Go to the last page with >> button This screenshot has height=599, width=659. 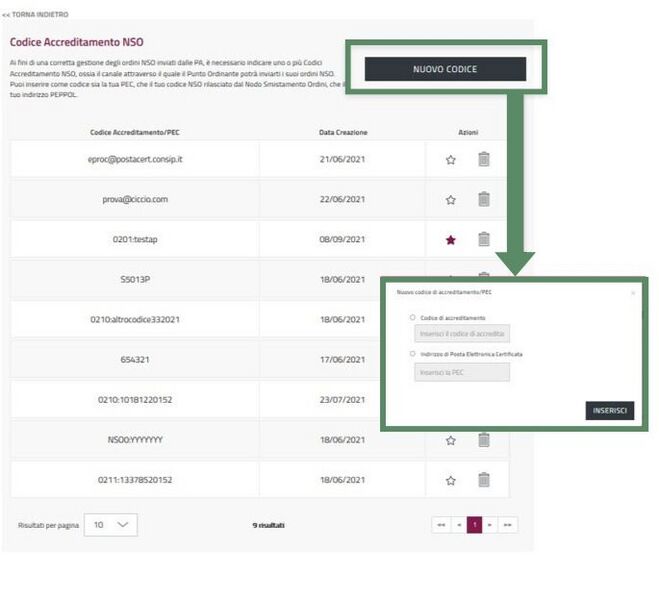pos(508,525)
